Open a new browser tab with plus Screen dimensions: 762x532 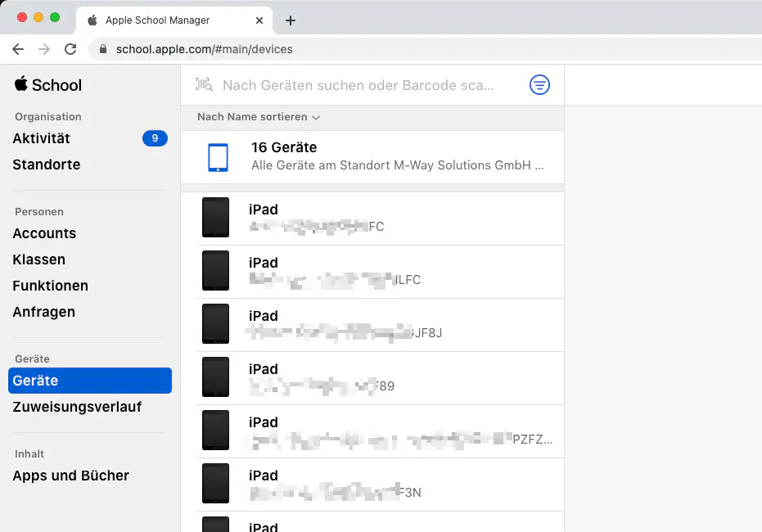(290, 20)
